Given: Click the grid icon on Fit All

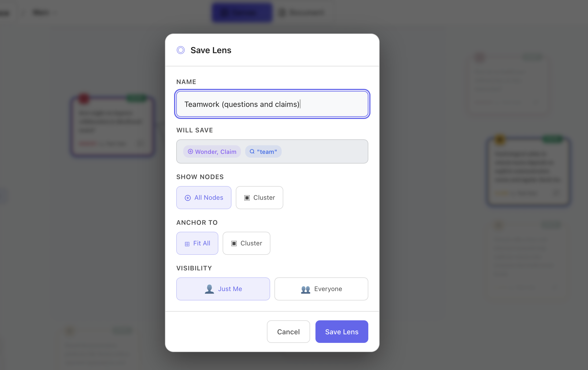Looking at the screenshot, I should pyautogui.click(x=187, y=244).
